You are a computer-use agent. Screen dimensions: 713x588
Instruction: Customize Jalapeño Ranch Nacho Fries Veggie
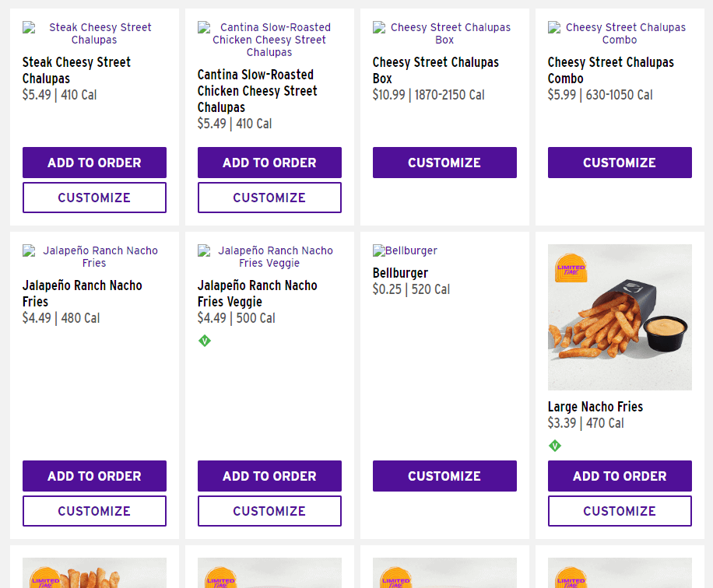click(x=269, y=511)
